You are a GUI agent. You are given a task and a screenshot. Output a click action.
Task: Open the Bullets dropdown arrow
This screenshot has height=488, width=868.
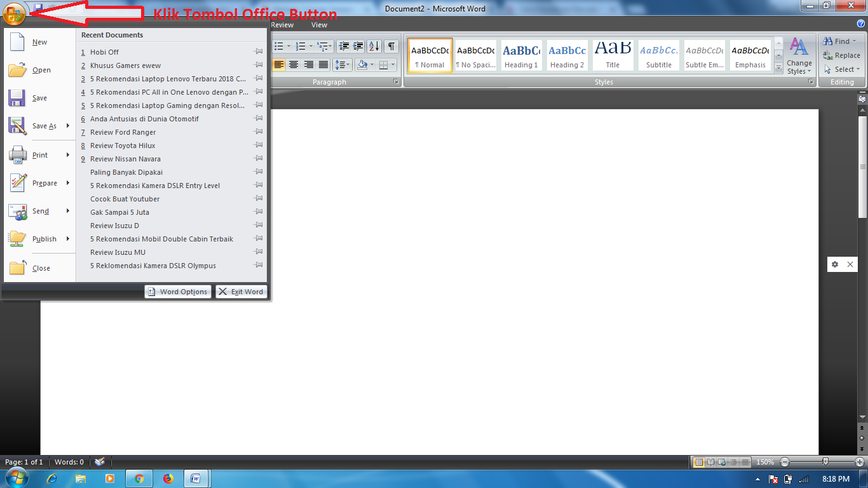288,46
